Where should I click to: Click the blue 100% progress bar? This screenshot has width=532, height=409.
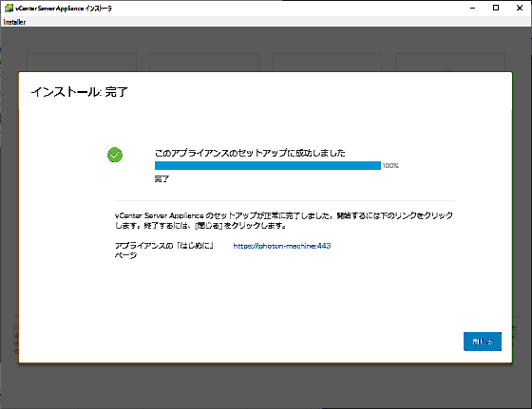tap(268, 165)
